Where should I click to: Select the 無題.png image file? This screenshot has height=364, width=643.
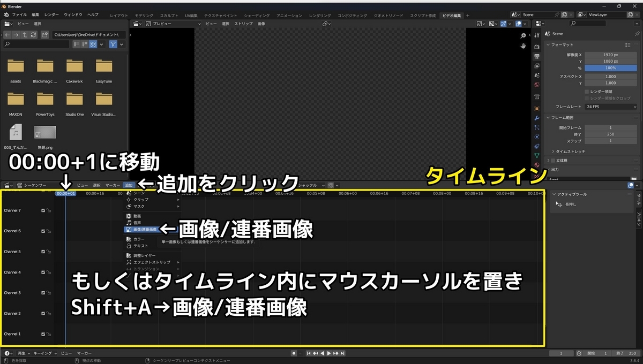[x=45, y=136]
